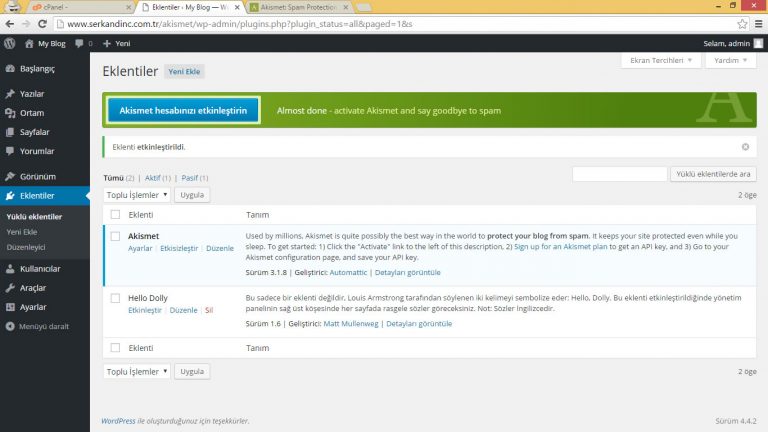The height and width of the screenshot is (432, 768).
Task: Click Yeni Ekle button beside Eklentiler heading
Action: [x=184, y=72]
